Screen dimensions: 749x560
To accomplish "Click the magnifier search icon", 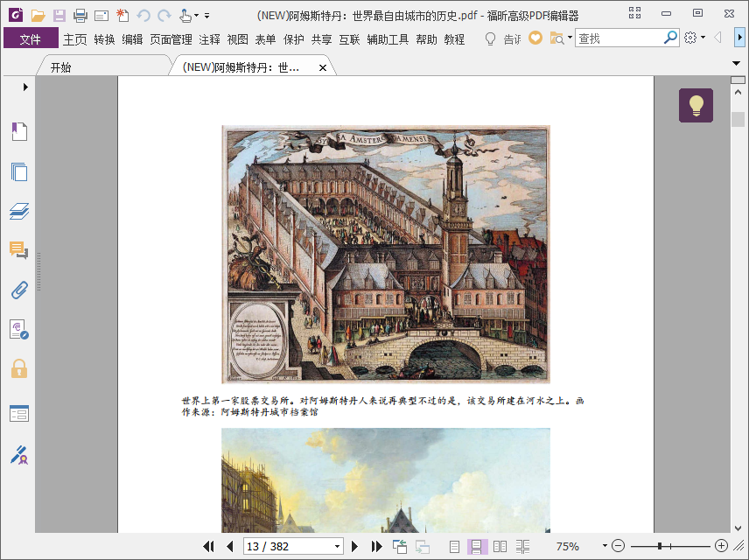I will click(x=670, y=38).
